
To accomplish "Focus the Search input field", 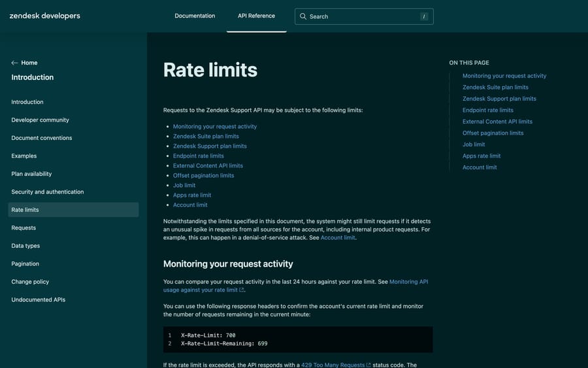I will (x=364, y=16).
